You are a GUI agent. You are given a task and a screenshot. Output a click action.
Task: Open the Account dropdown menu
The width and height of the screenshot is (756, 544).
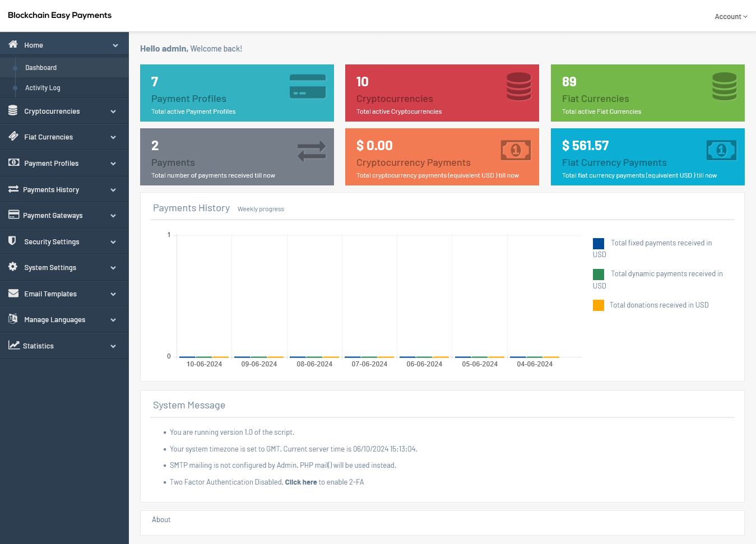pyautogui.click(x=730, y=17)
